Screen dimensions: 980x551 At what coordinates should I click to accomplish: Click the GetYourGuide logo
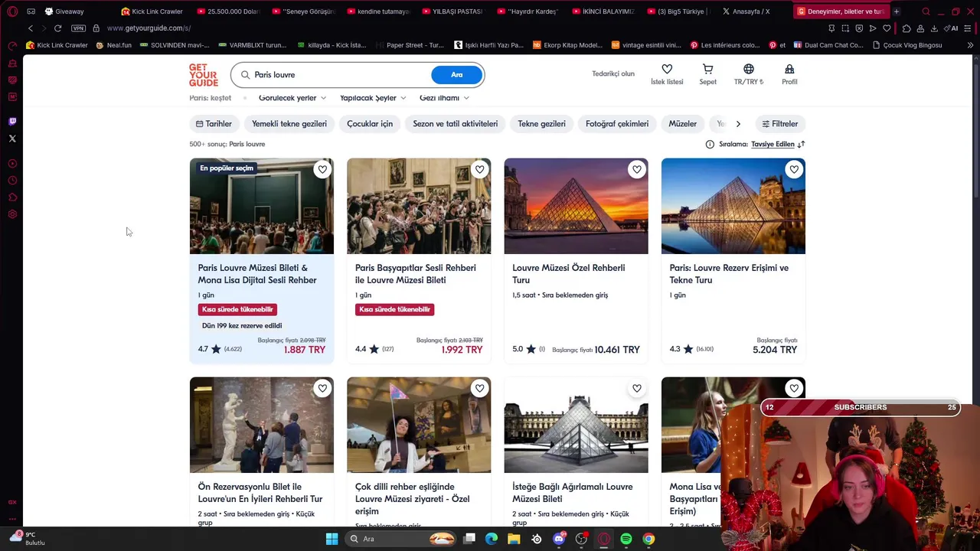click(x=204, y=75)
